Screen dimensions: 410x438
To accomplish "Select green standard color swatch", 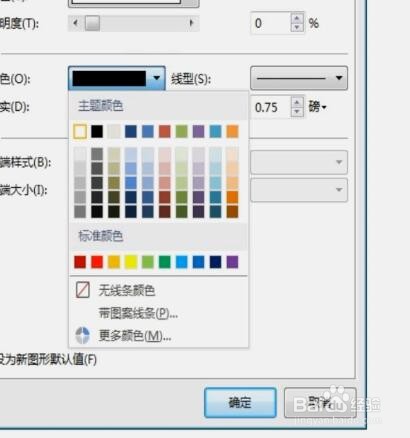I will pos(165,262).
